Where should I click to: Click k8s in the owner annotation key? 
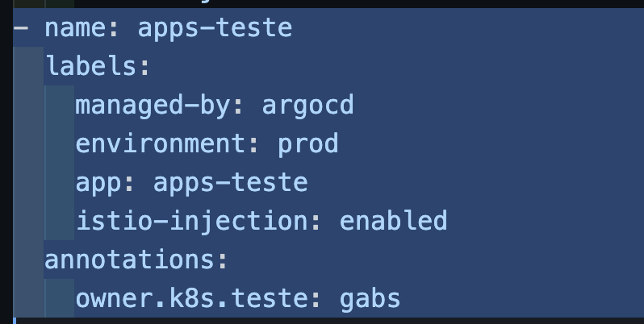click(x=191, y=298)
